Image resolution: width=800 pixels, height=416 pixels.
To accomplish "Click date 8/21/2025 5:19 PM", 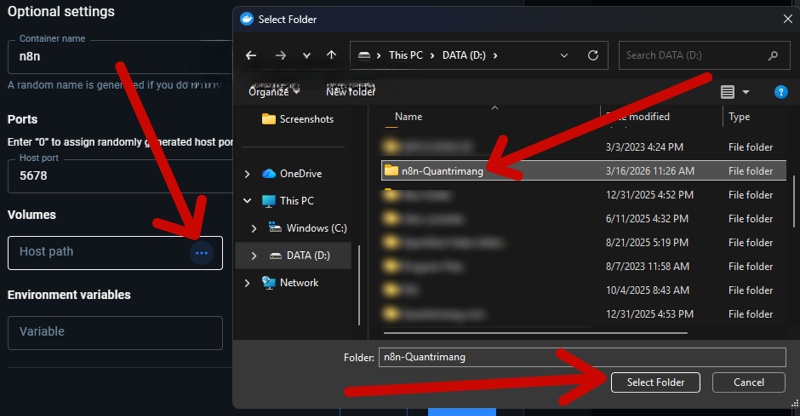I will tap(646, 242).
